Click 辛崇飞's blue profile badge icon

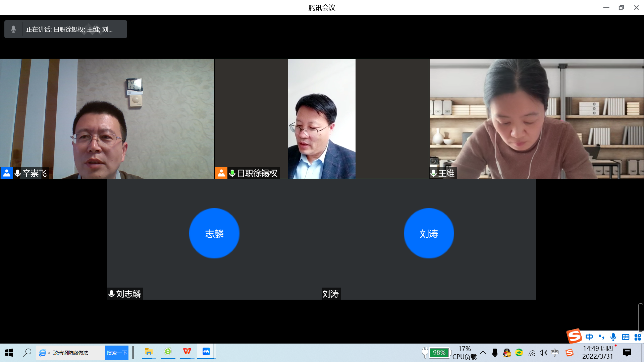point(6,173)
